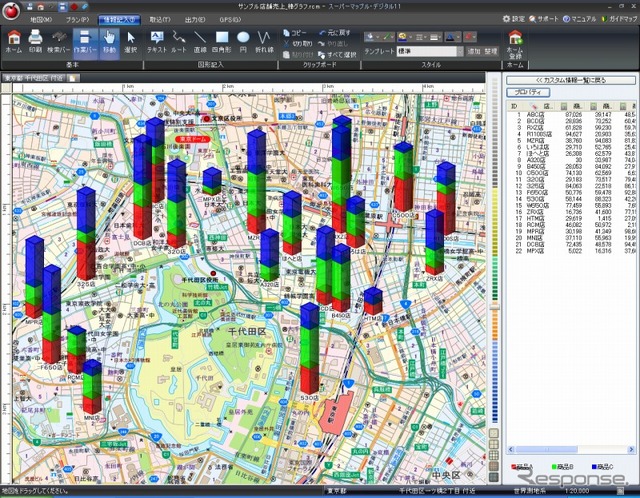This screenshot has width=640, height=498.
Task: Select the ホーム house icon in 基本 group
Action: [14, 42]
